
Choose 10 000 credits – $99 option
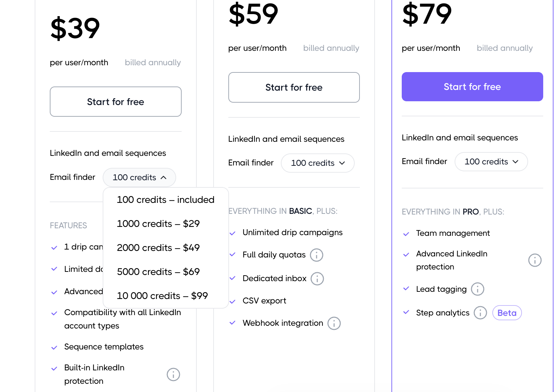[162, 296]
